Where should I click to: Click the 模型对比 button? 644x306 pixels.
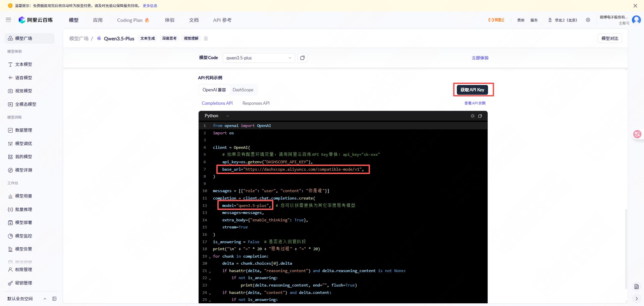609,38
